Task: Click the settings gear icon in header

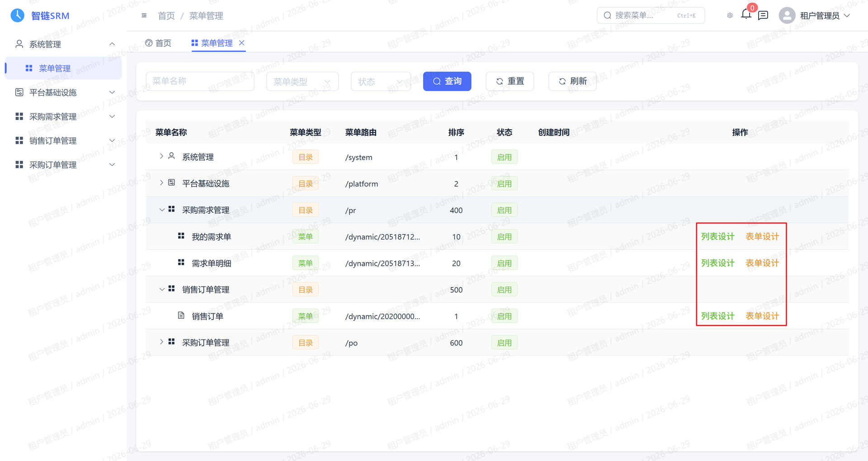Action: (x=730, y=15)
